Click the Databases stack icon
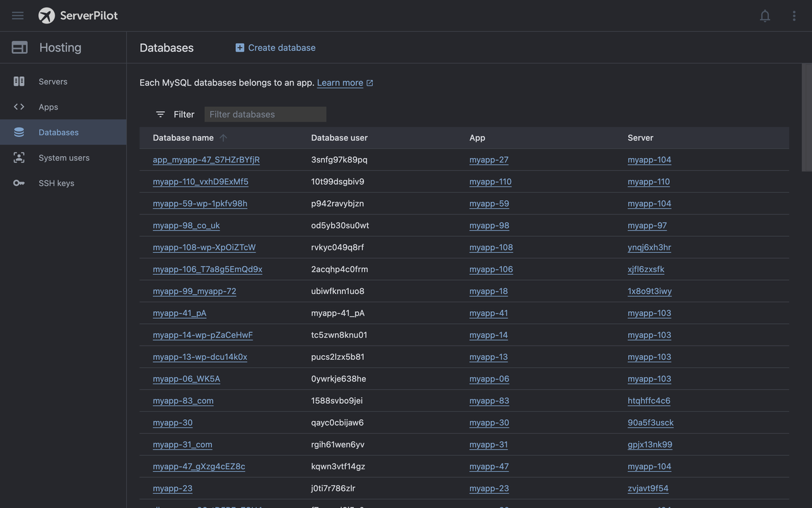The width and height of the screenshot is (812, 508). pos(19,132)
